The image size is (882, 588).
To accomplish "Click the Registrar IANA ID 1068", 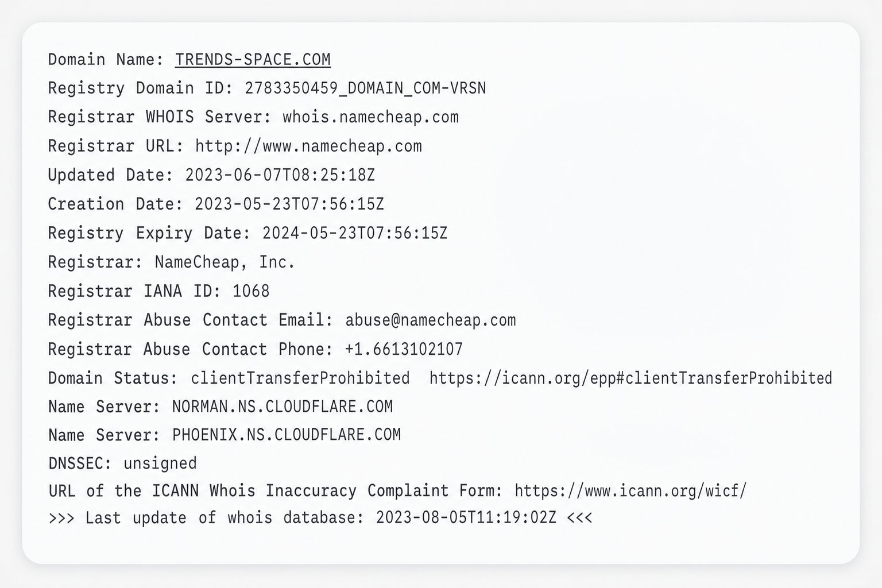I will [251, 291].
